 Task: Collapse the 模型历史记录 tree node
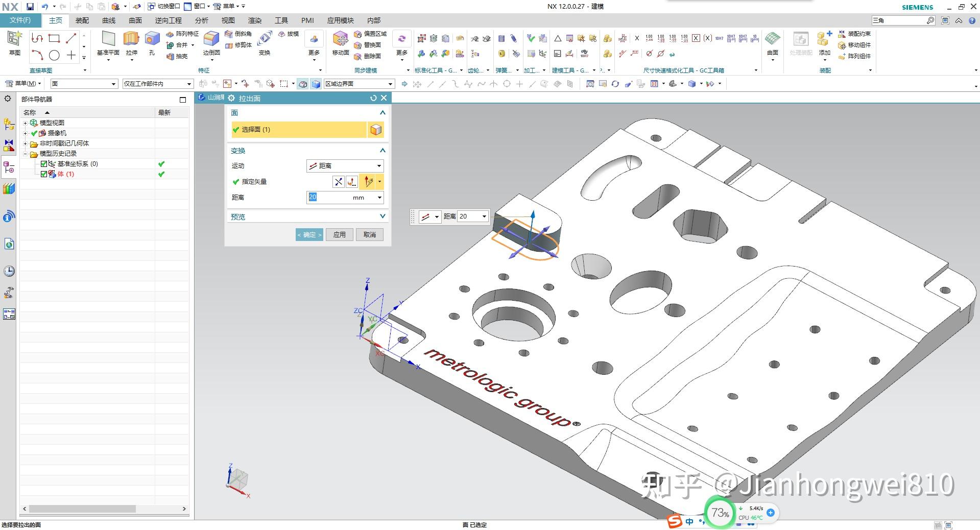point(25,154)
